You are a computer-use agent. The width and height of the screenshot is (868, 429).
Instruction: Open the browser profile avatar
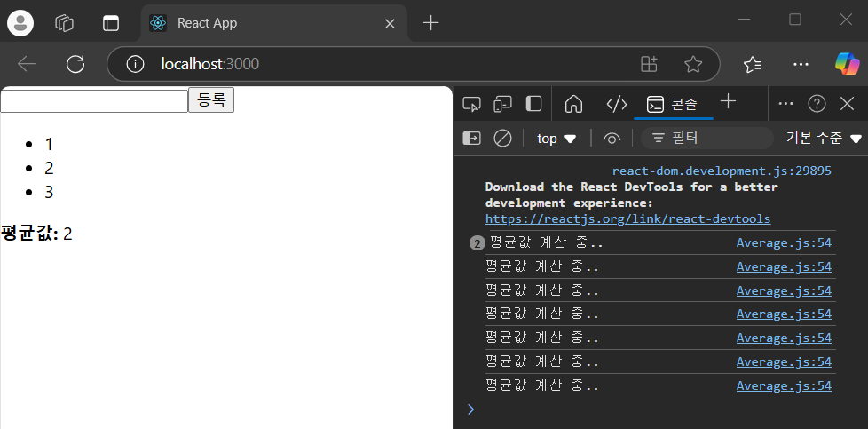pos(20,23)
